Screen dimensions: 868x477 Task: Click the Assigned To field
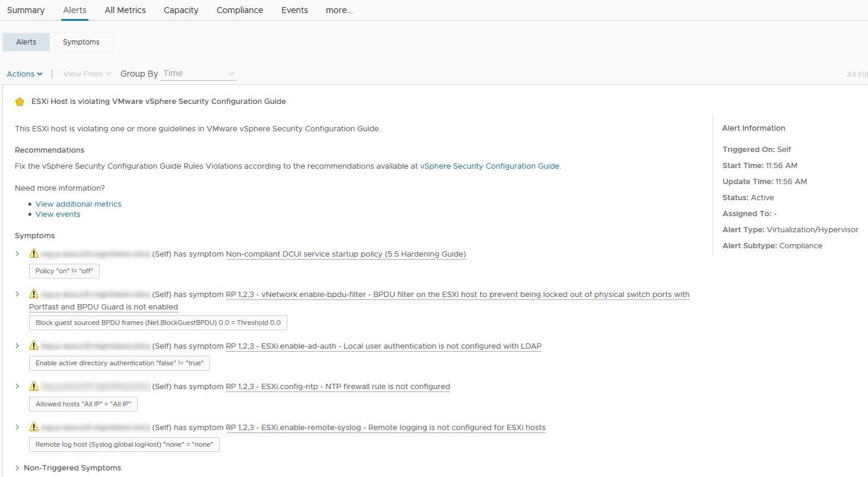750,214
